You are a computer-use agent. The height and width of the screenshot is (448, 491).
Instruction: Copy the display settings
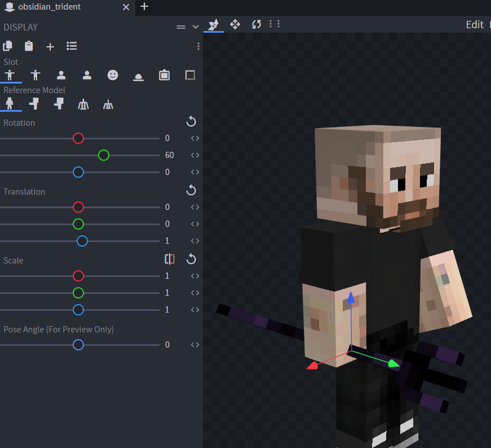[x=7, y=46]
